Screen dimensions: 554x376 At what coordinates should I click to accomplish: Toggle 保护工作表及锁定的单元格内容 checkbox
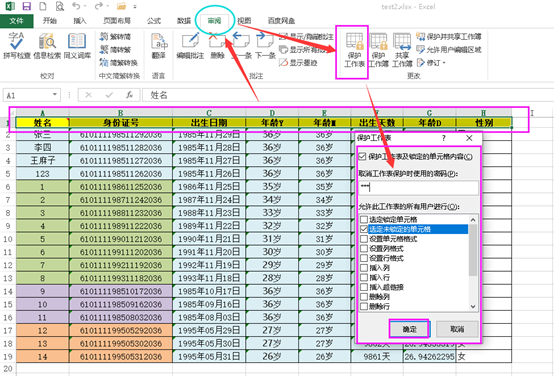362,156
